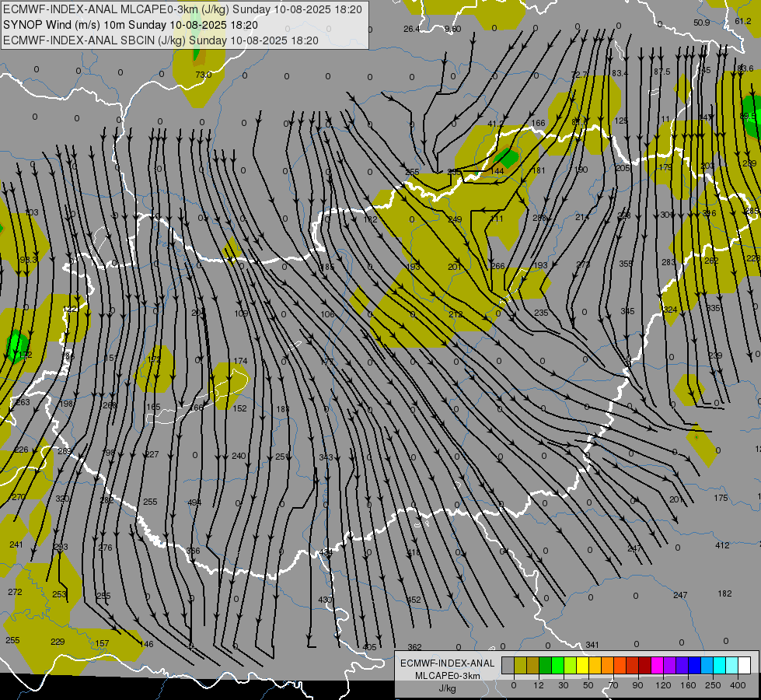Click the map value 26.4
The image size is (761, 700).
pyautogui.click(x=411, y=29)
